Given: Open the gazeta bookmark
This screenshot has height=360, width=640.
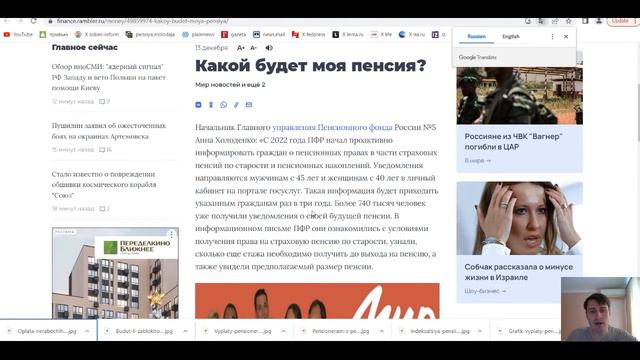Looking at the screenshot, I should 234,35.
